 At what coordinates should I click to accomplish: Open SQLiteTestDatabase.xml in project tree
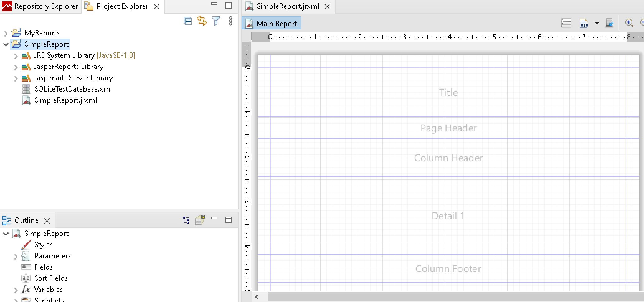(x=73, y=89)
